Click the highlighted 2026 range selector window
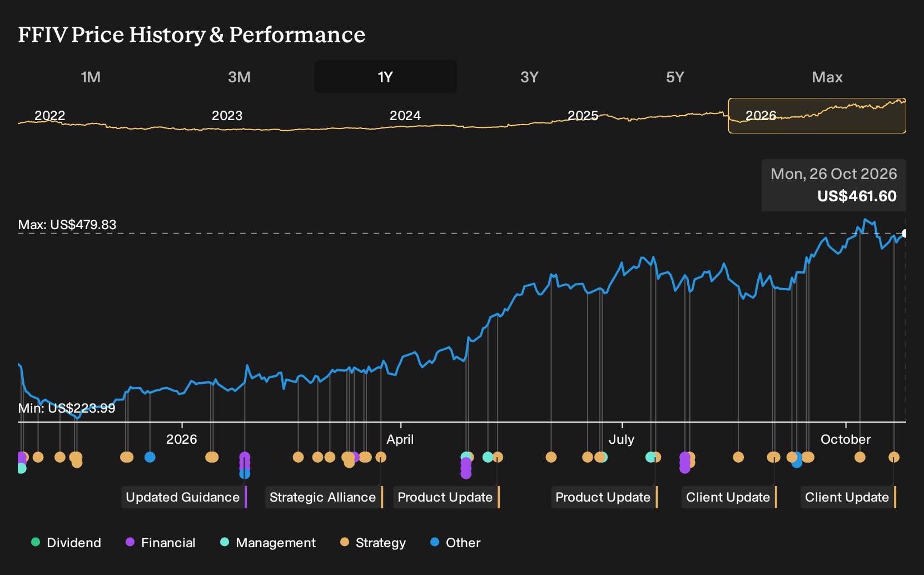The height and width of the screenshot is (575, 924). [817, 116]
